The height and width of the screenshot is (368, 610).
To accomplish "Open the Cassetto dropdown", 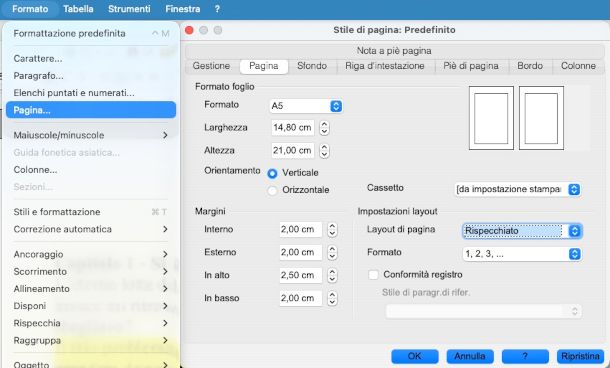I will (518, 189).
